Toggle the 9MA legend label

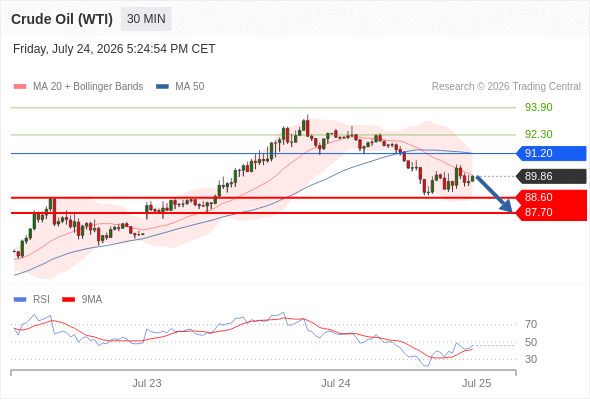point(92,300)
